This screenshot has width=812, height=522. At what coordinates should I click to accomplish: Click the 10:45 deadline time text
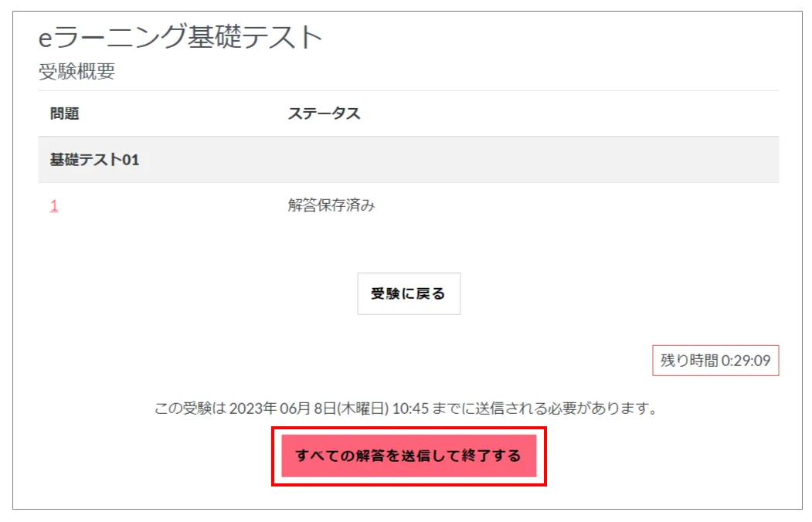[410, 408]
